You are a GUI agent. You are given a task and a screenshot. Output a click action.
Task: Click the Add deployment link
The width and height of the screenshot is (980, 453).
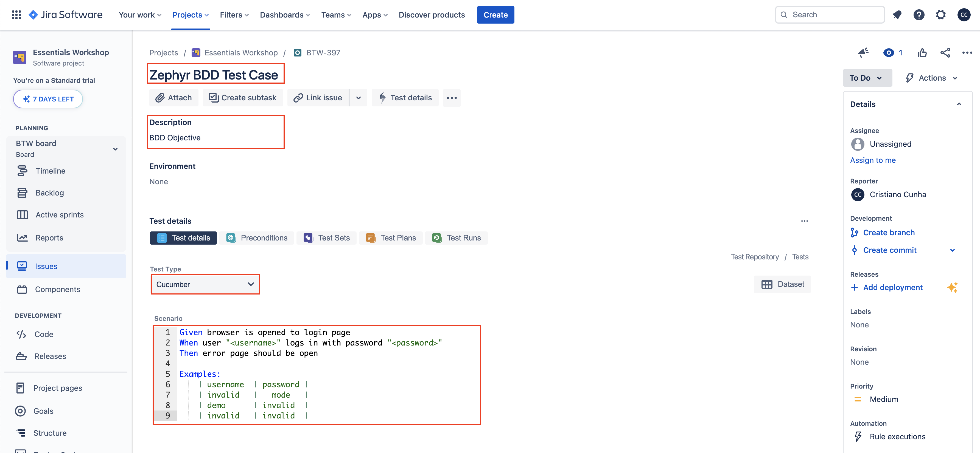click(892, 288)
